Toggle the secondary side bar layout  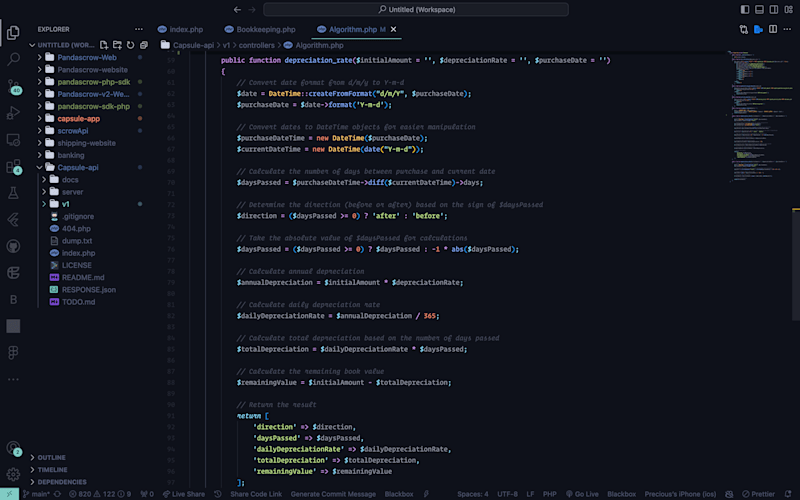point(773,9)
